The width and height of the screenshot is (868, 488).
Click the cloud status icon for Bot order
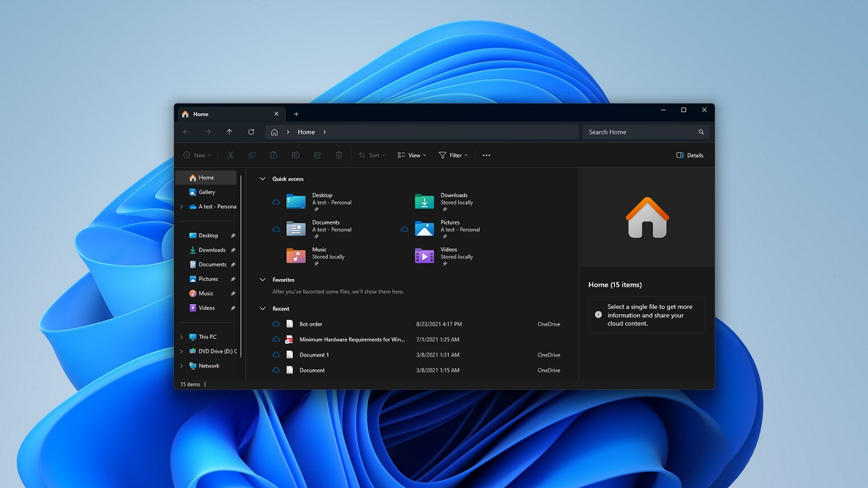click(x=276, y=324)
